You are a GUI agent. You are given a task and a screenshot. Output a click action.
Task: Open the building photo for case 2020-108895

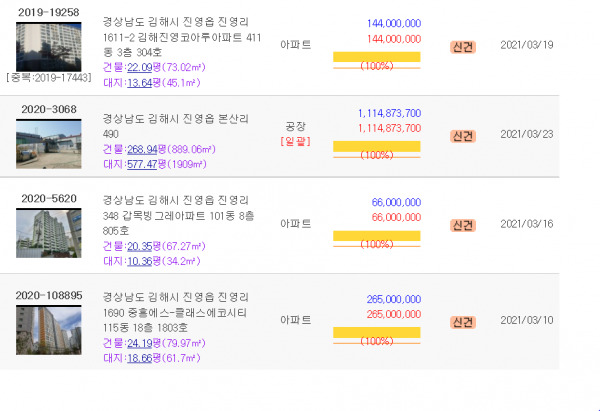[49, 330]
